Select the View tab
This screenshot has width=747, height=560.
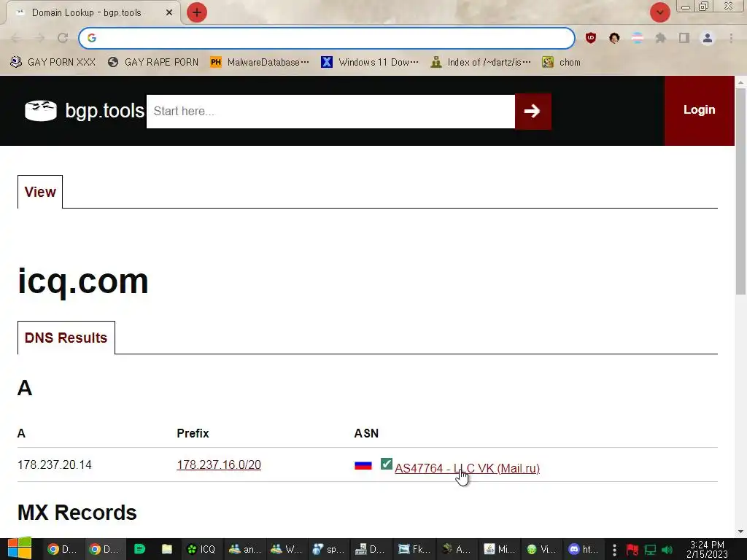[x=40, y=192]
